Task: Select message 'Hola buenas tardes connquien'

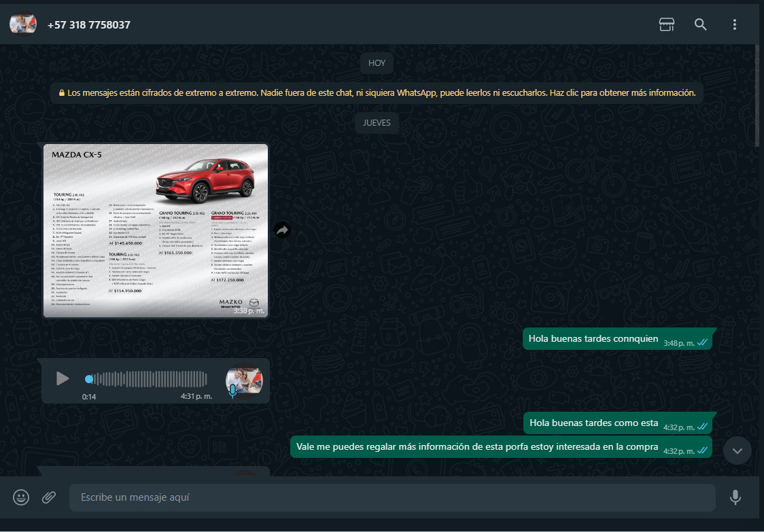Action: tap(617, 339)
